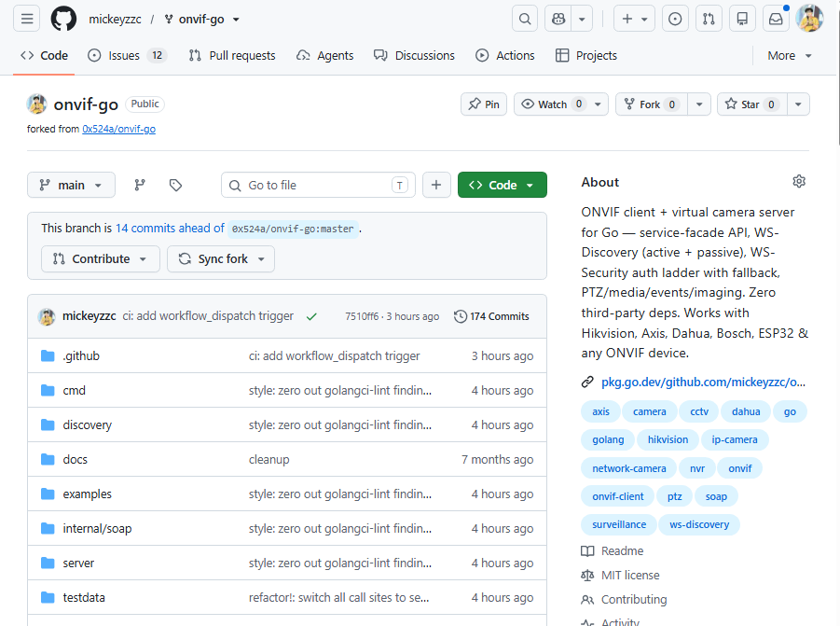Jump to Readme from About sidebar
Screen dimensions: 840x626
tap(613, 551)
